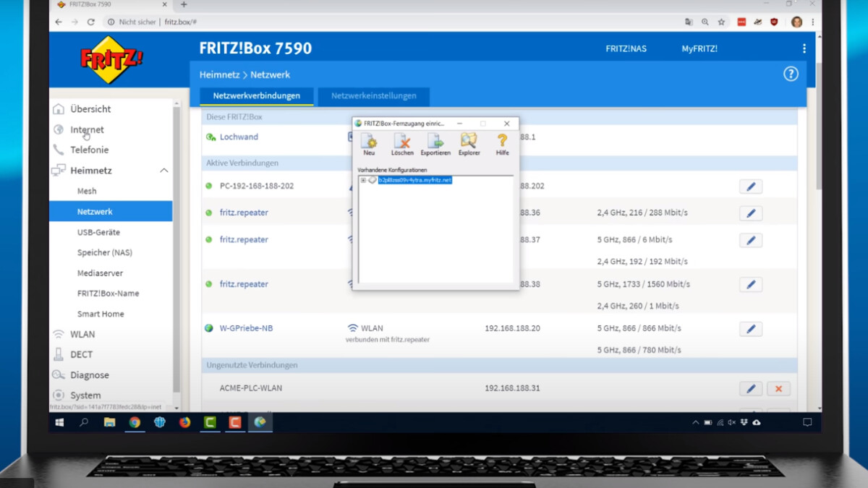Click the Löschen toolbar icon

(402, 143)
